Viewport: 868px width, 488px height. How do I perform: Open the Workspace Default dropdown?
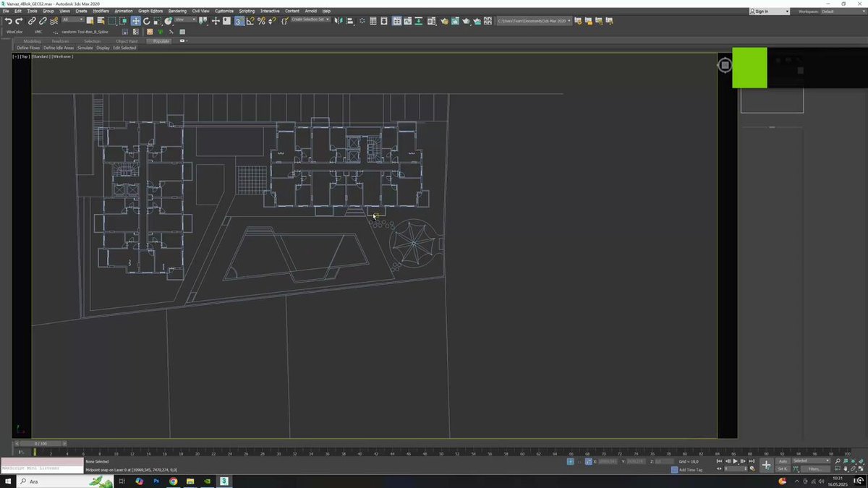pyautogui.click(x=839, y=12)
